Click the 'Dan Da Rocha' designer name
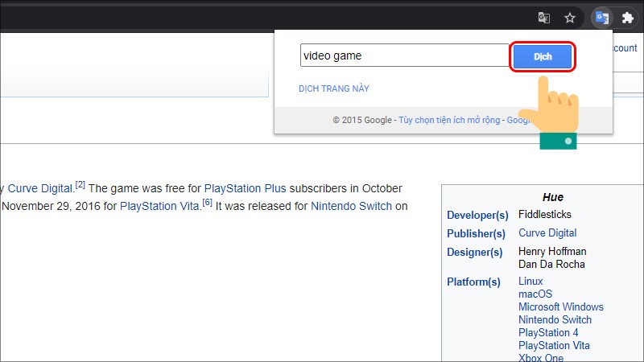Screen dimensions: 644x362 click(551, 264)
